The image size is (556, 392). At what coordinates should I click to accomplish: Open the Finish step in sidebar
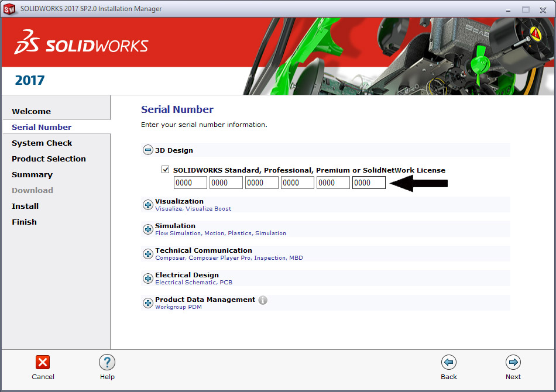[24, 222]
